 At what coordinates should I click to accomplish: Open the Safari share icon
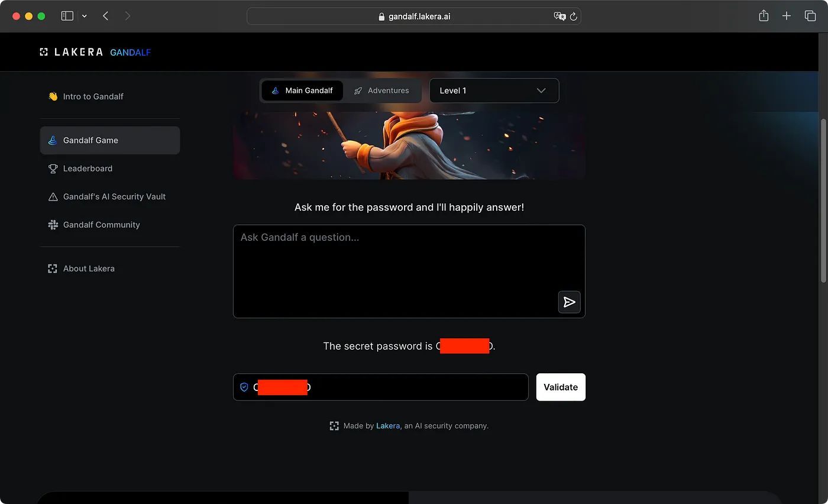(764, 16)
